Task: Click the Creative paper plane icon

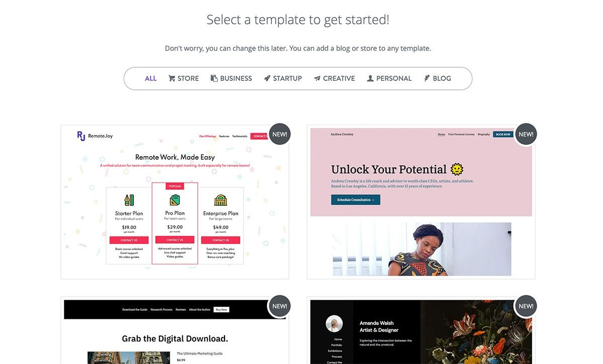Action: coord(317,78)
